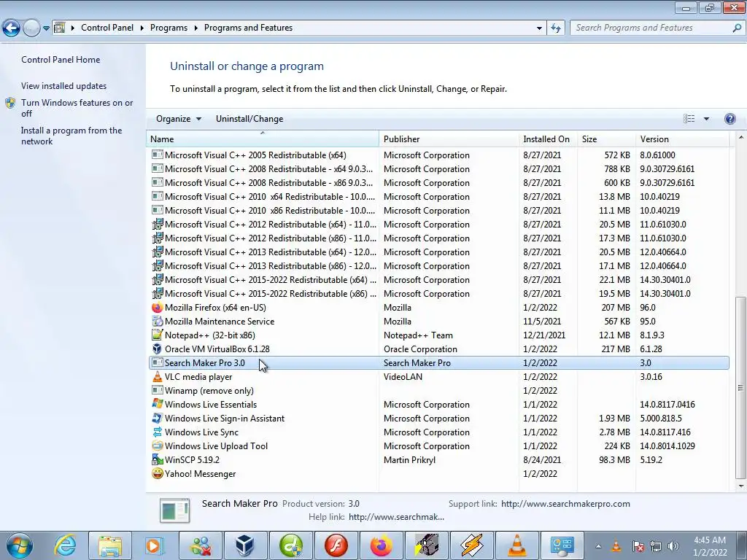
Task: Launch Windows Media Player from taskbar
Action: coord(155,545)
